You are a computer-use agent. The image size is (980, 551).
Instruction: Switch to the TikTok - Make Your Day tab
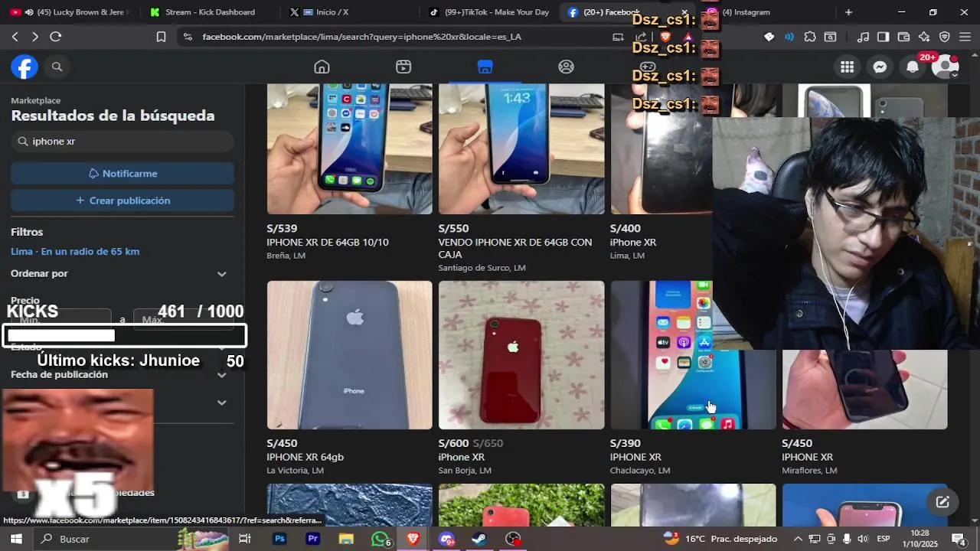point(488,12)
